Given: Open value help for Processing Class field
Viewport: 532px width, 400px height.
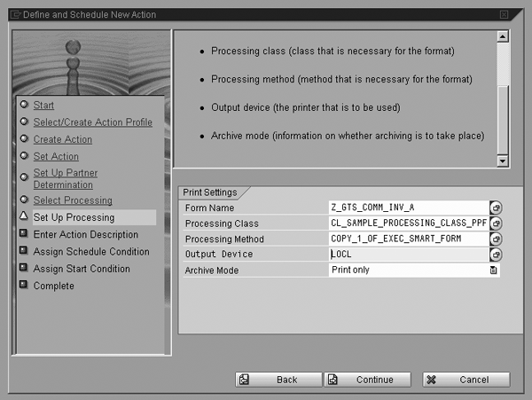Looking at the screenshot, I should [x=495, y=224].
